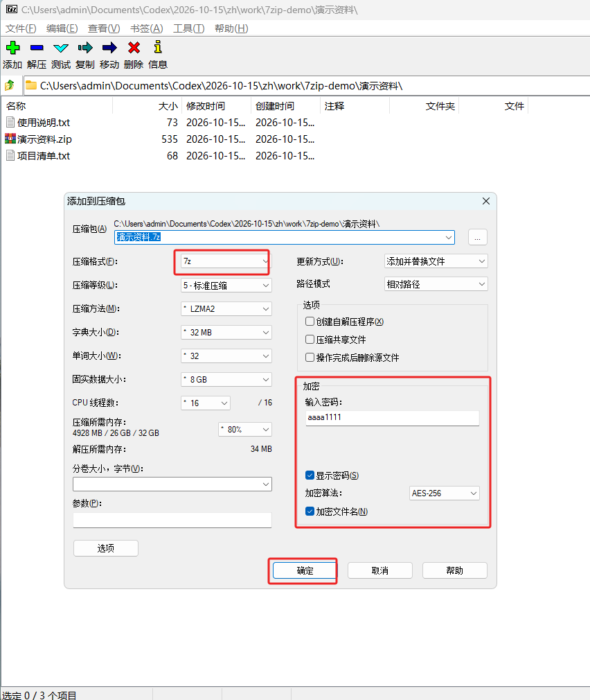Image resolution: width=590 pixels, height=700 pixels.
Task: Click the folder icon in address bar
Action: (x=30, y=85)
